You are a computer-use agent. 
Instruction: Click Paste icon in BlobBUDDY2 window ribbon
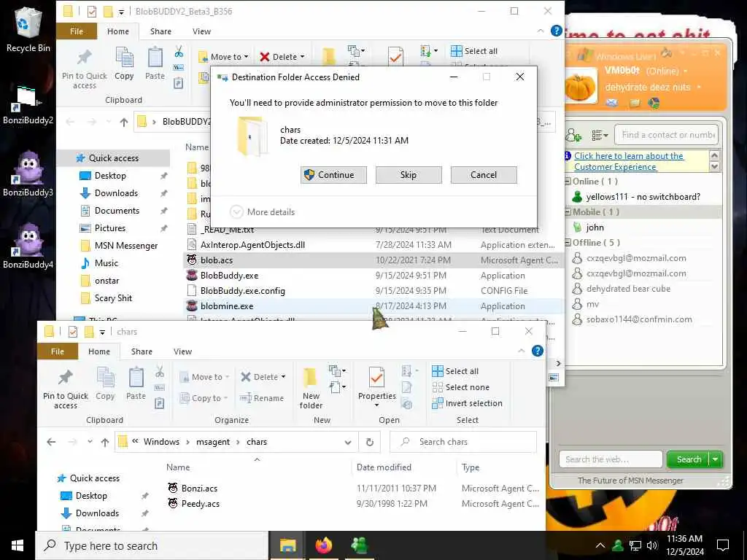tap(155, 64)
